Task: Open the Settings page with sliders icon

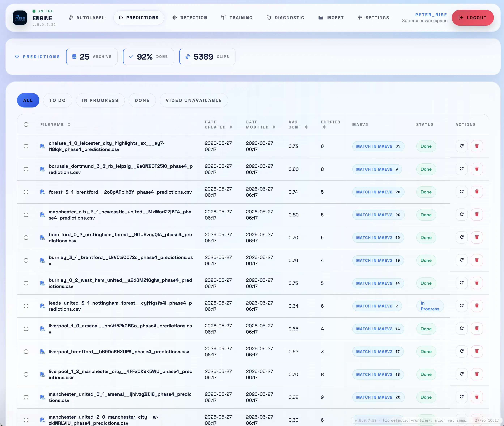Action: pyautogui.click(x=373, y=18)
